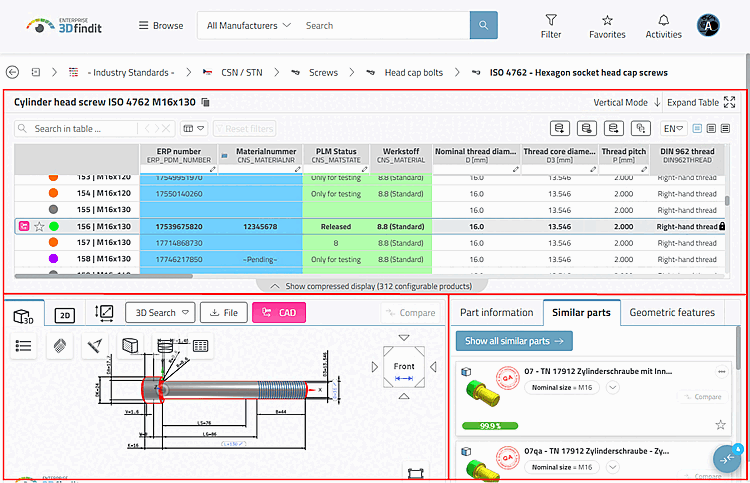
Task: Clear the table search with X icon
Action: 165,129
